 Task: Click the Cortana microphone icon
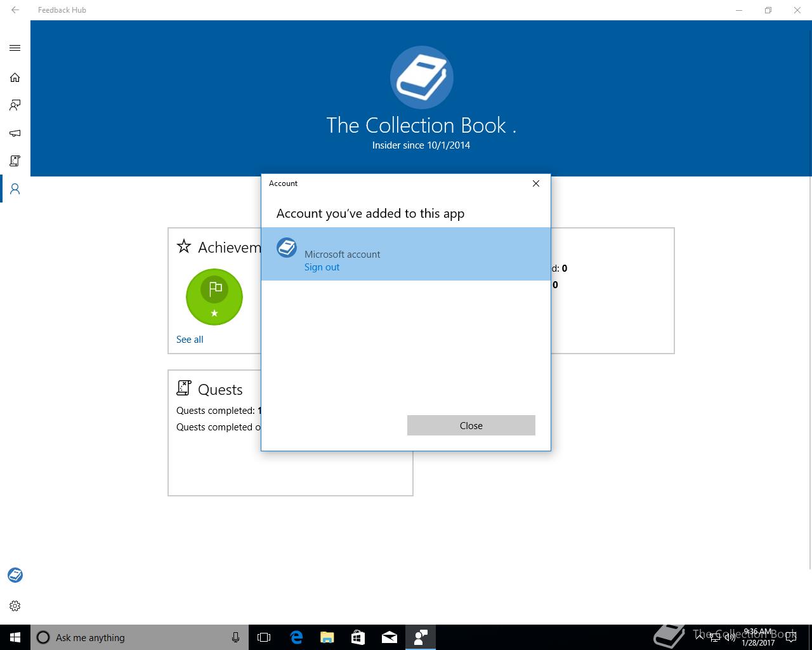(x=235, y=637)
